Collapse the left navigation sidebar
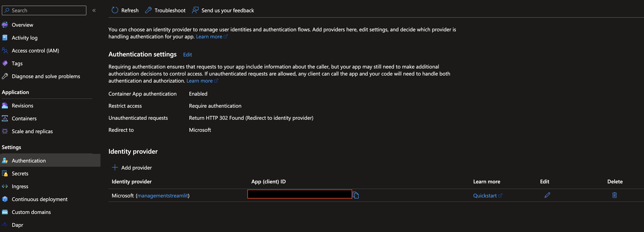 (x=94, y=10)
